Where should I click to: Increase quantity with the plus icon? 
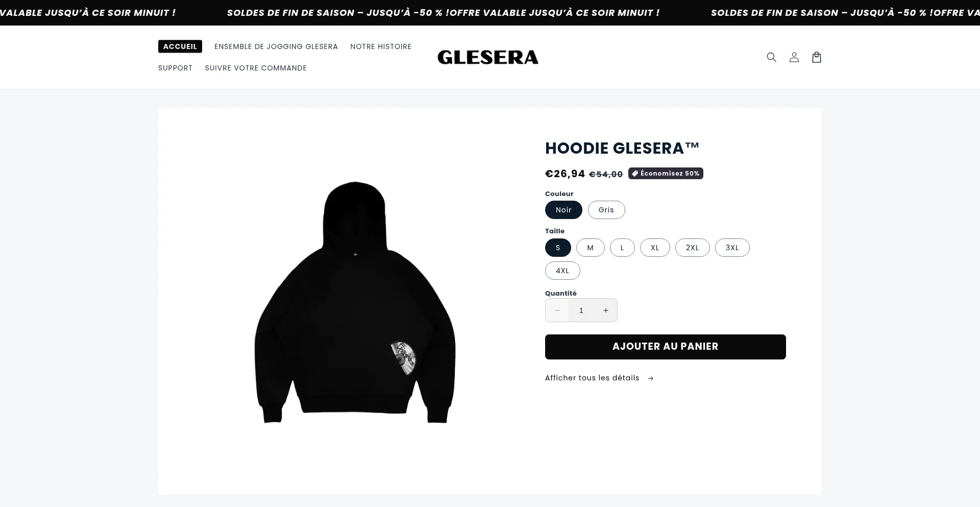click(606, 310)
